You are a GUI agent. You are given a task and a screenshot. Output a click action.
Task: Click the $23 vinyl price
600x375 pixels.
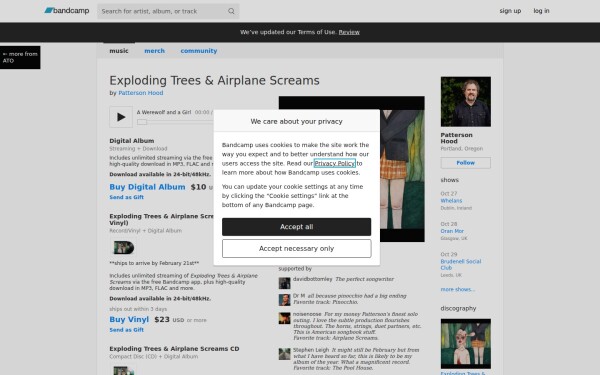(x=162, y=320)
